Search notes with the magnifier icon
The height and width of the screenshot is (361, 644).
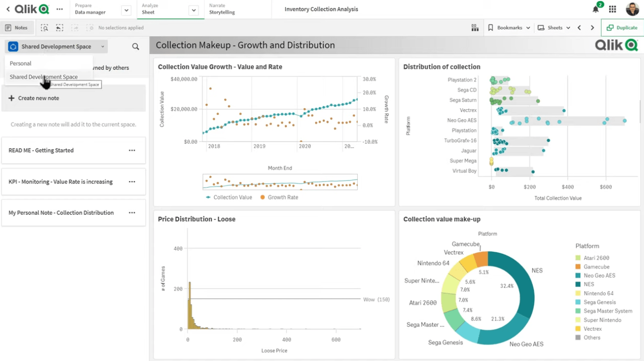click(135, 46)
